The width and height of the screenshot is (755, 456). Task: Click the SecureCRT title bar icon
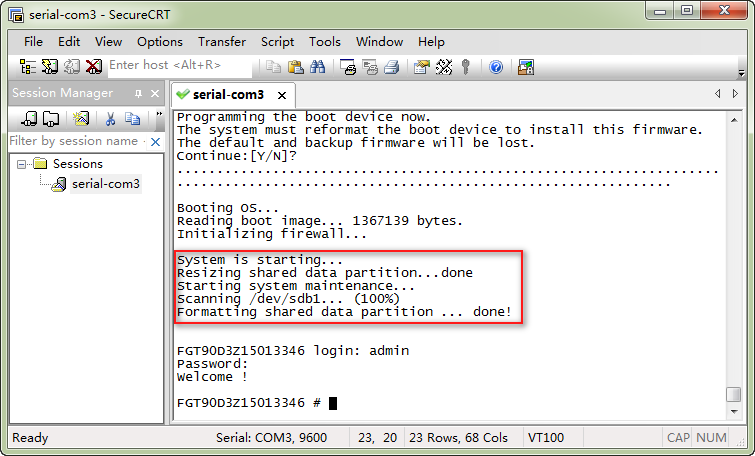click(16, 15)
